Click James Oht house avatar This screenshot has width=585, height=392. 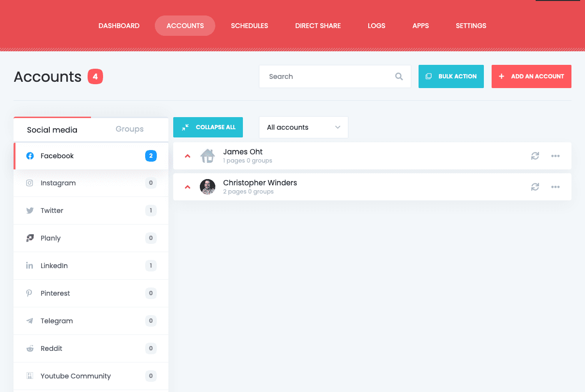[208, 156]
